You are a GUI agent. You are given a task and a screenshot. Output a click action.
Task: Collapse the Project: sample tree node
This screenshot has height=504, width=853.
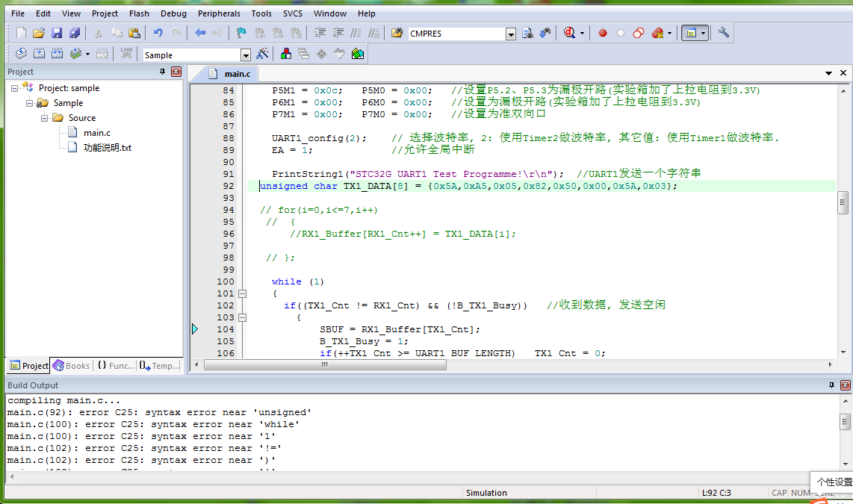pyautogui.click(x=15, y=88)
